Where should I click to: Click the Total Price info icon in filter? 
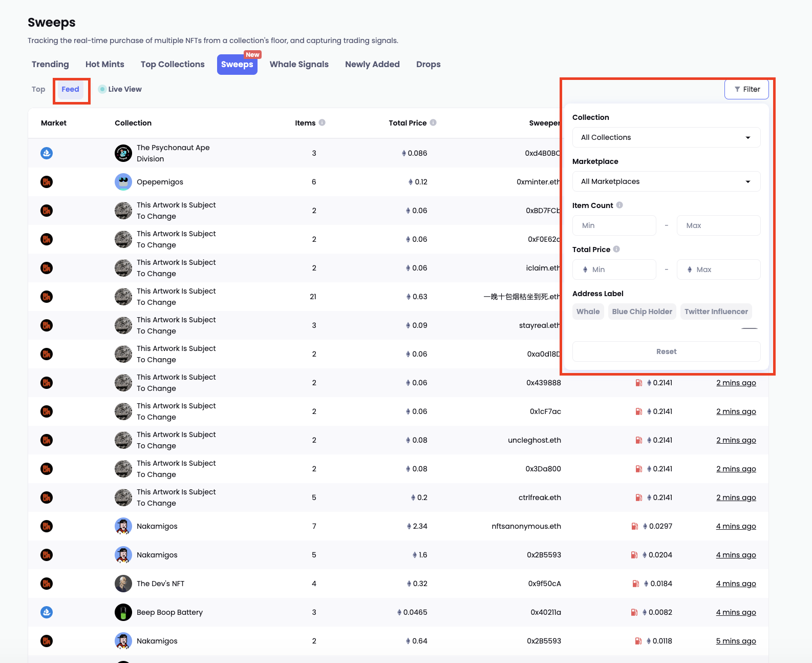click(616, 249)
